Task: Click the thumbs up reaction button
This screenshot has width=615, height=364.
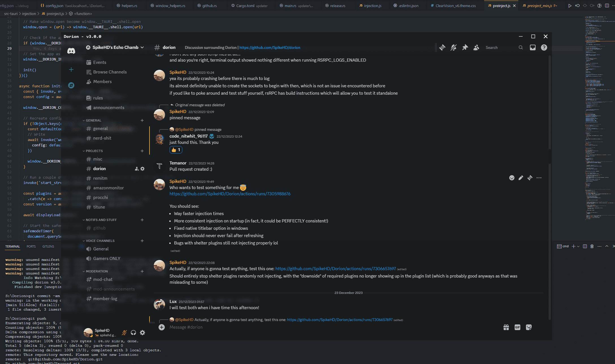Action: tap(176, 150)
